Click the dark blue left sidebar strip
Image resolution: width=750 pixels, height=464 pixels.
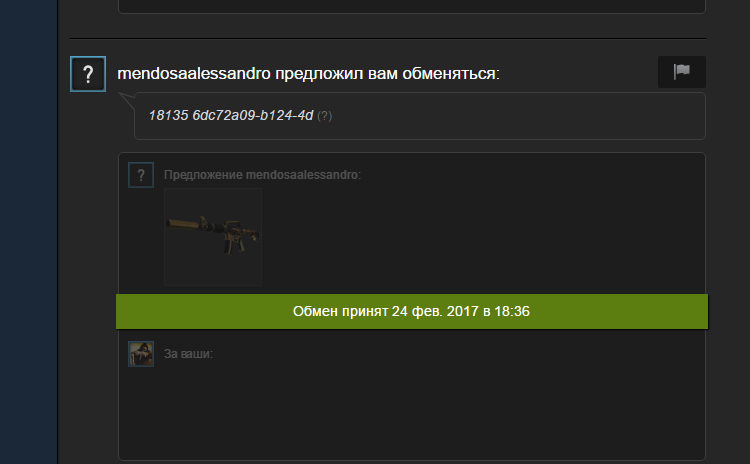pyautogui.click(x=29, y=232)
